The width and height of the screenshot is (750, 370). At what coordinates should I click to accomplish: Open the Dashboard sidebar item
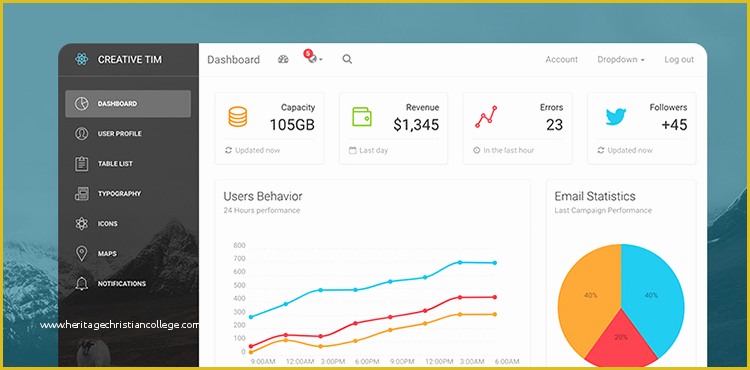[128, 104]
